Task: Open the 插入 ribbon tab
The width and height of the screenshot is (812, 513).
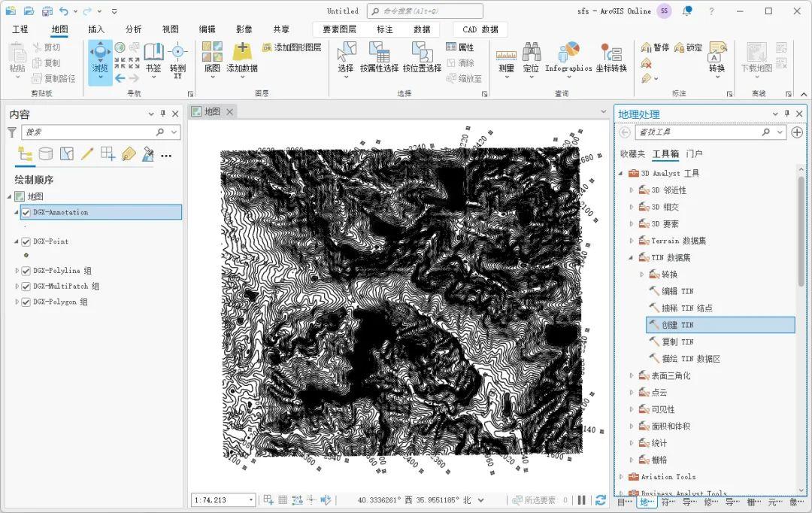Action: (96, 29)
